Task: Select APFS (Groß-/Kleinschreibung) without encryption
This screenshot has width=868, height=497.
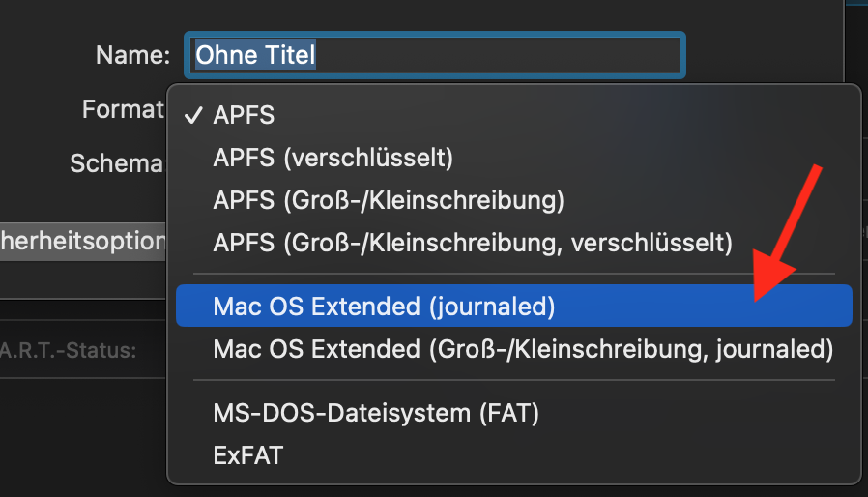Action: pyautogui.click(x=388, y=199)
